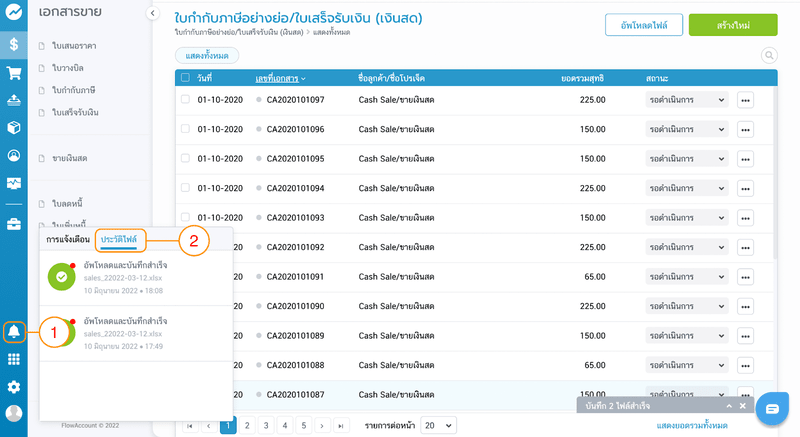Viewport: 800px width, 437px height.
Task: Open more options for CA2020101097
Action: point(745,100)
